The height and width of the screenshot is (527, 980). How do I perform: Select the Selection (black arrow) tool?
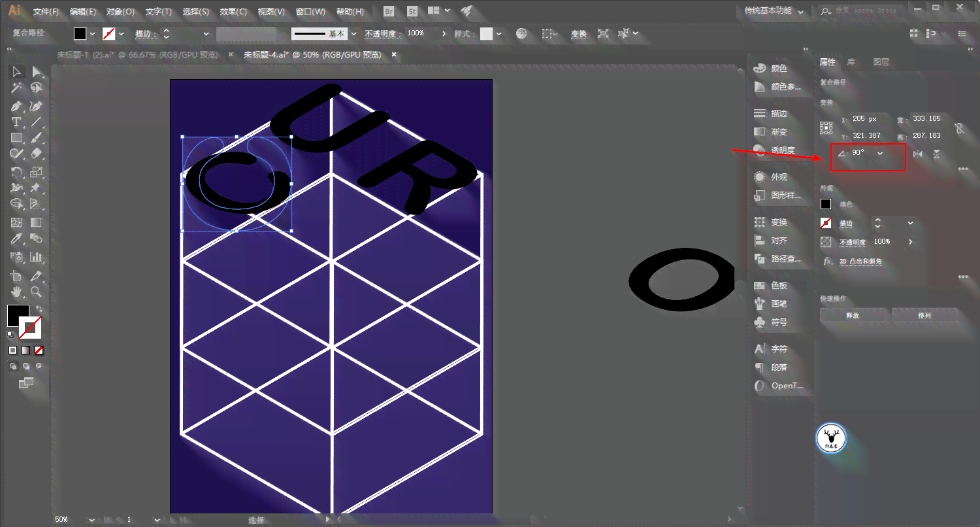(x=17, y=72)
